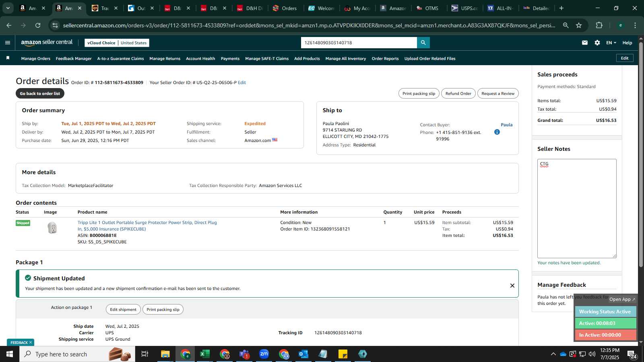Open Tripp Lite surge protector product link
The width and height of the screenshot is (644, 362).
[x=147, y=226]
